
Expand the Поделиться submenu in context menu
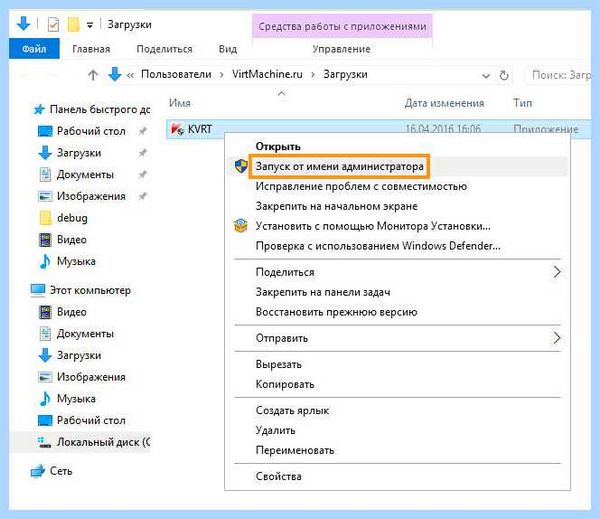[557, 272]
